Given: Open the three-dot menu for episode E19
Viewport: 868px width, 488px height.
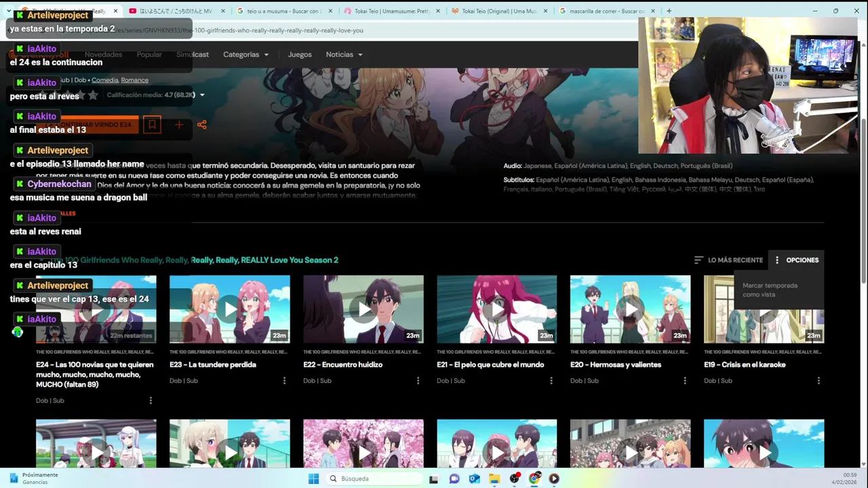Looking at the screenshot, I should click(x=818, y=381).
